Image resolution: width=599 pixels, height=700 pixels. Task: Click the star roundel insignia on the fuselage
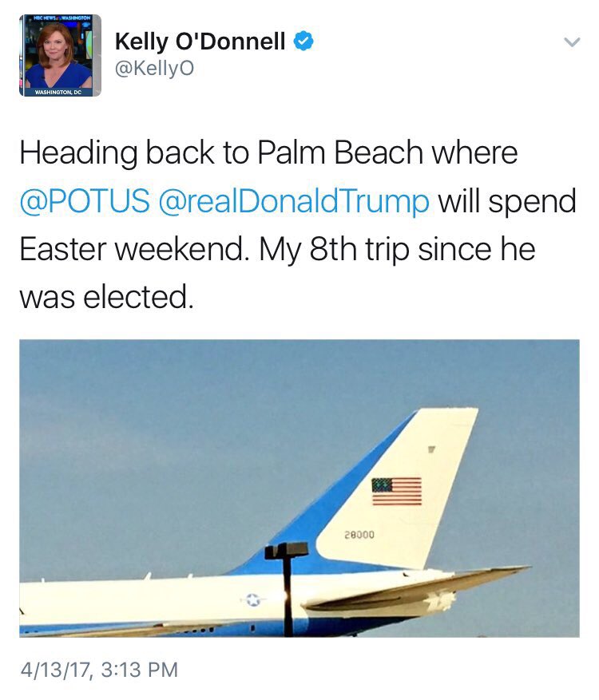point(253,599)
